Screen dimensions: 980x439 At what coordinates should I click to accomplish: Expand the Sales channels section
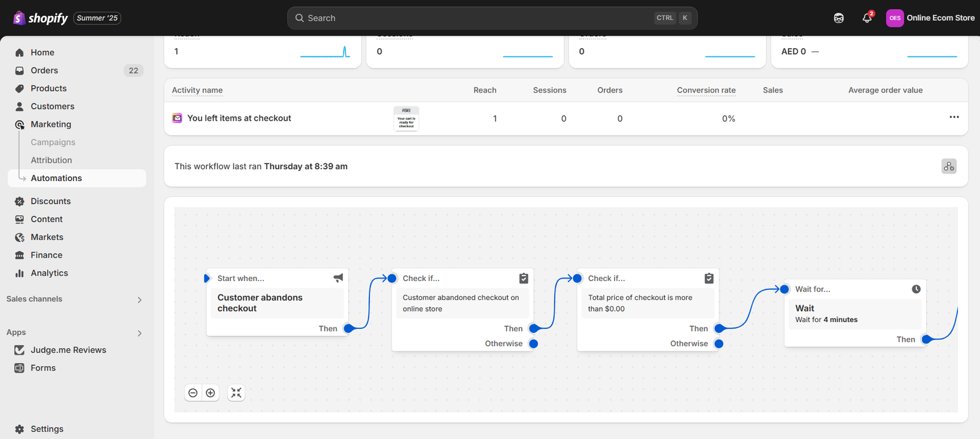(139, 300)
